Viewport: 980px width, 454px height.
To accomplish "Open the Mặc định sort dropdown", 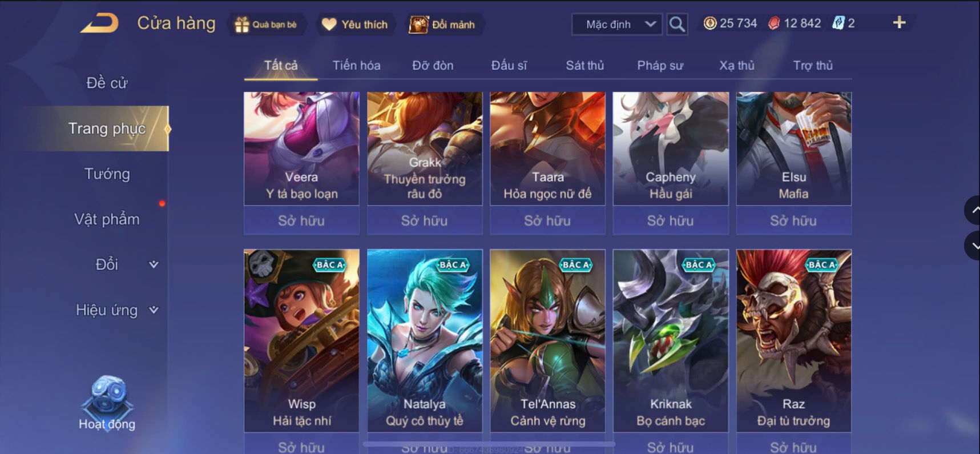I will 617,25.
